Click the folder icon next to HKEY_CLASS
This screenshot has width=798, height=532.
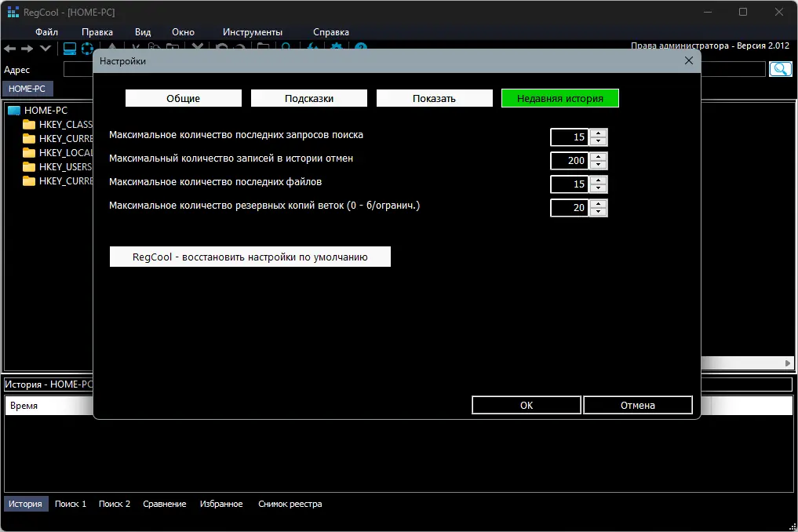[x=29, y=125]
